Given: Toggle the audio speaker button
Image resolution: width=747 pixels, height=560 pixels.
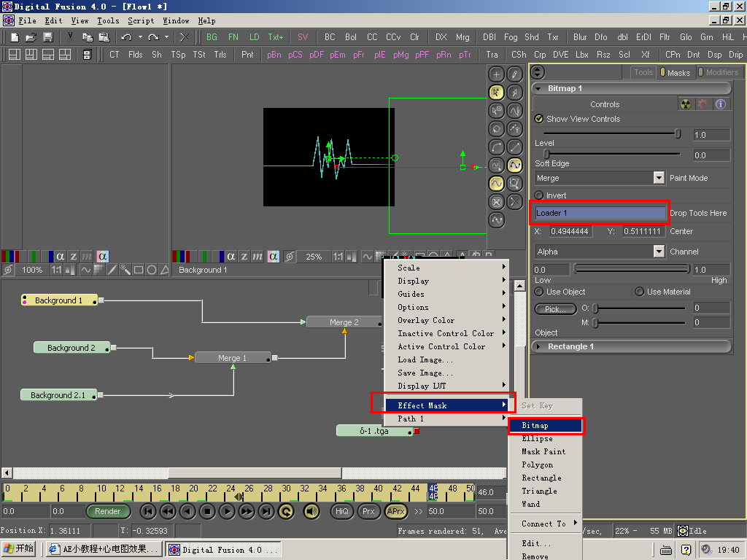Looking at the screenshot, I should click(311, 511).
